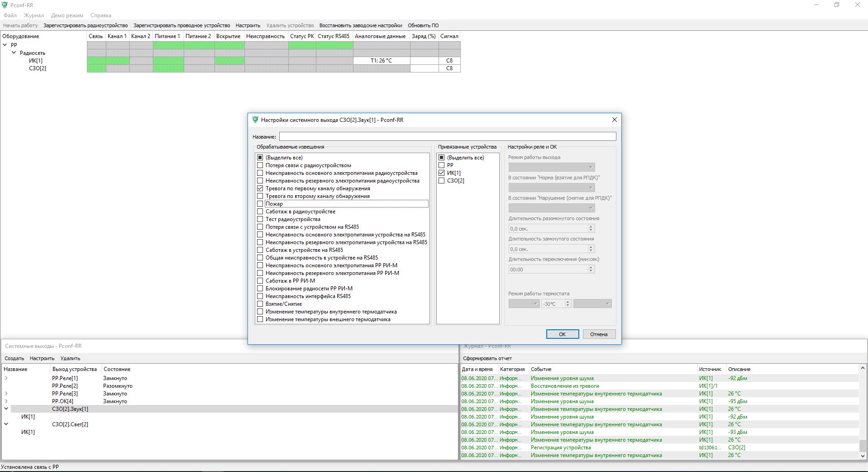Viewport: 868px width, 472px height.
Task: Click the Pconf-RR app icon in title bar
Action: click(5, 5)
